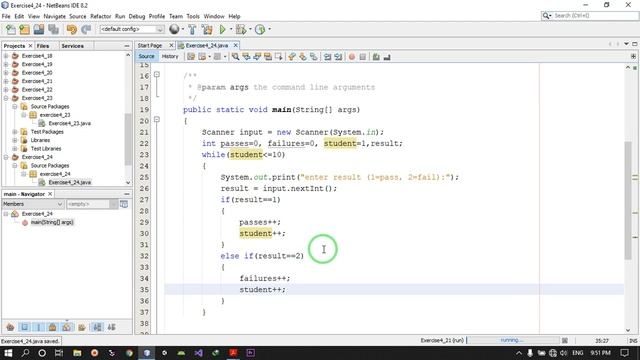The image size is (640, 360).
Task: Click the Comment icon in editor toolbar
Action: 376,57
